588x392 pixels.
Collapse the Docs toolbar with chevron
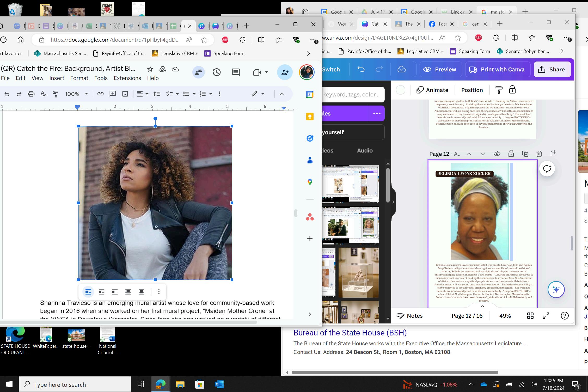[x=282, y=94]
